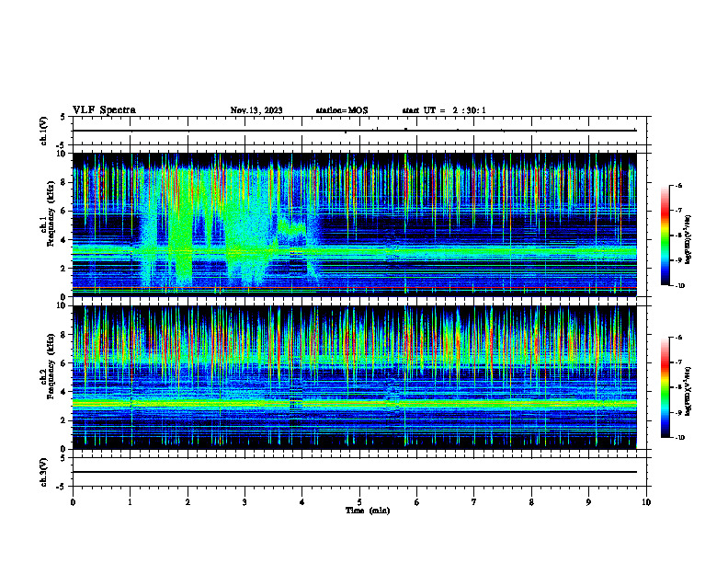Click the "ch.1(V)" waveform axis label
The height and width of the screenshot is (563, 728).
(44, 131)
